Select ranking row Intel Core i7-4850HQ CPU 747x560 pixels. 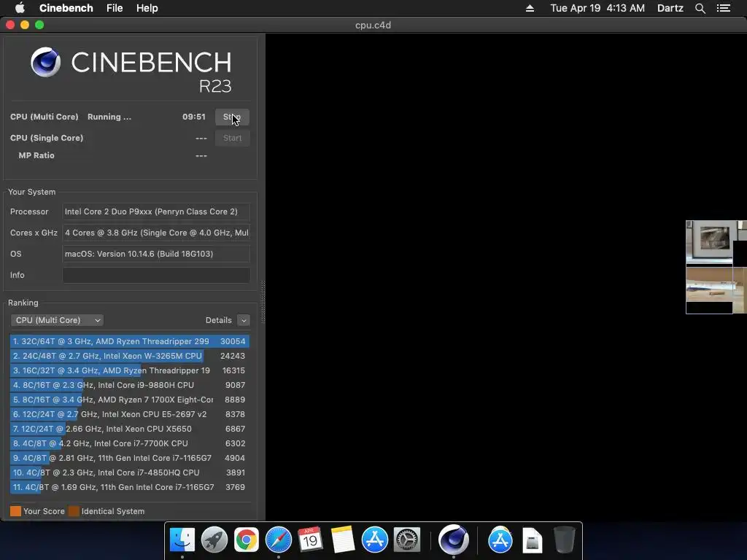point(129,472)
